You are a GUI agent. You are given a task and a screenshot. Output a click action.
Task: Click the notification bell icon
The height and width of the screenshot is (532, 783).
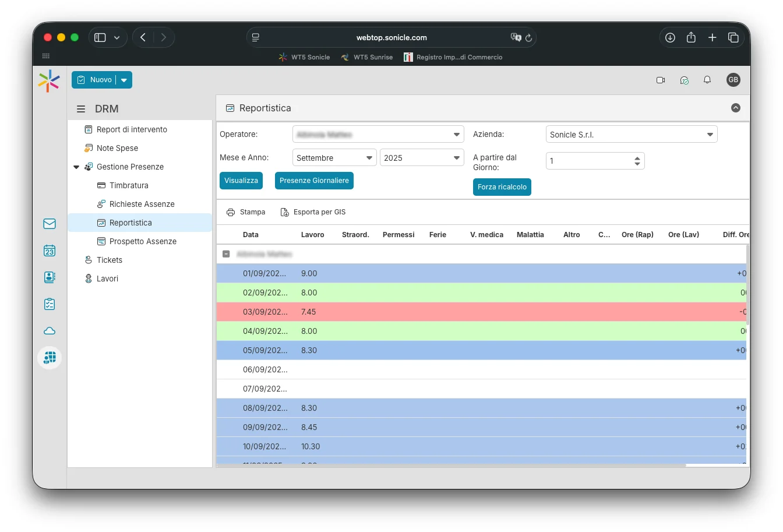tap(707, 80)
